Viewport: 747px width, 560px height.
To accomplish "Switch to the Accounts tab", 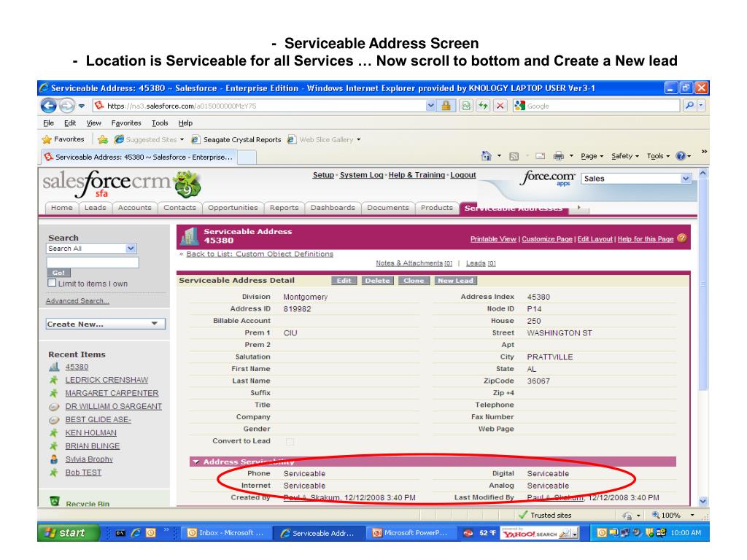I will [135, 208].
